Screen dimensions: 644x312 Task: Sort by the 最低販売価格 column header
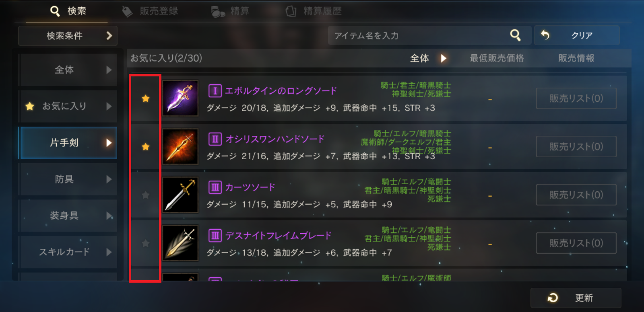[497, 58]
